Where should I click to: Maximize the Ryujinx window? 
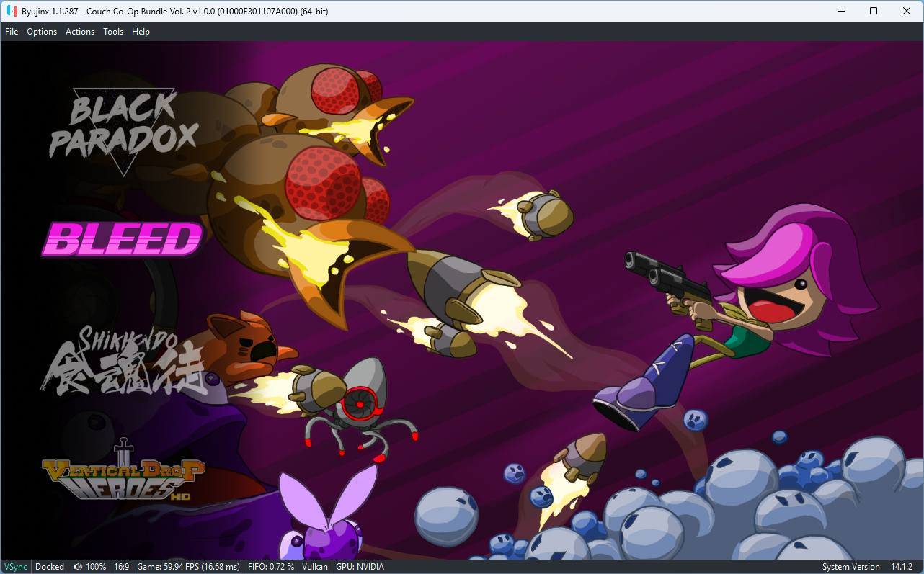[874, 11]
